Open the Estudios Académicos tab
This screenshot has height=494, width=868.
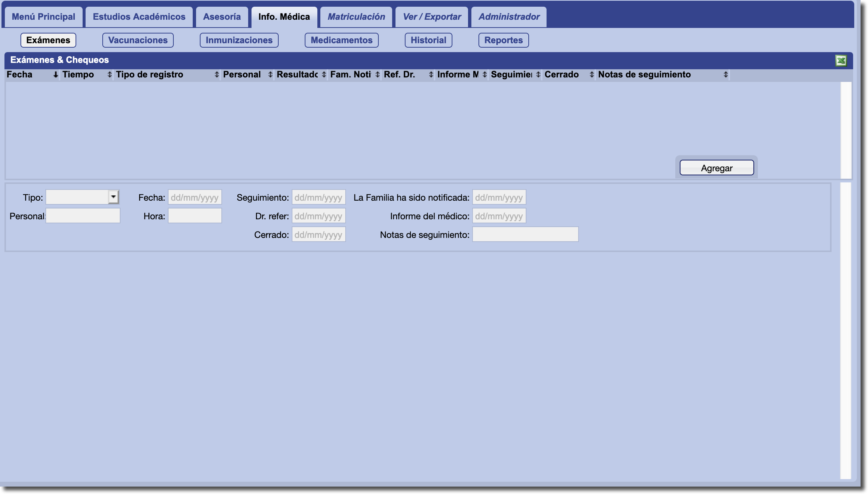pyautogui.click(x=139, y=17)
